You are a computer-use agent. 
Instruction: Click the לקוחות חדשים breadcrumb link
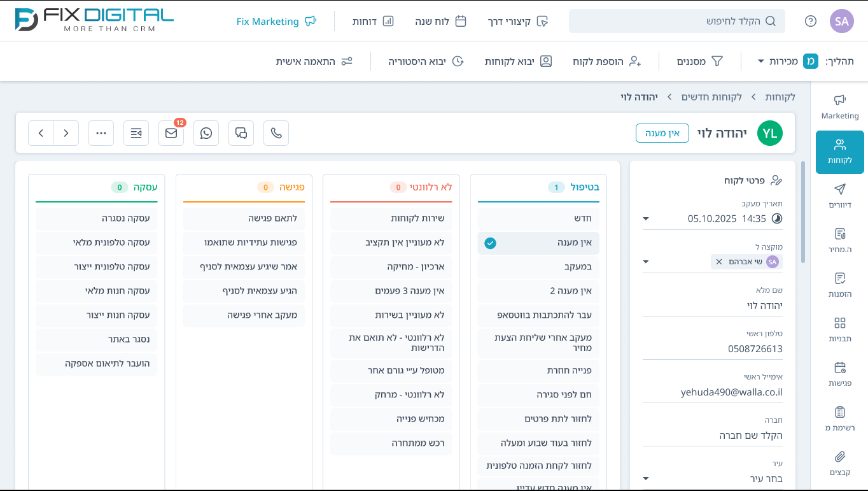coord(711,97)
